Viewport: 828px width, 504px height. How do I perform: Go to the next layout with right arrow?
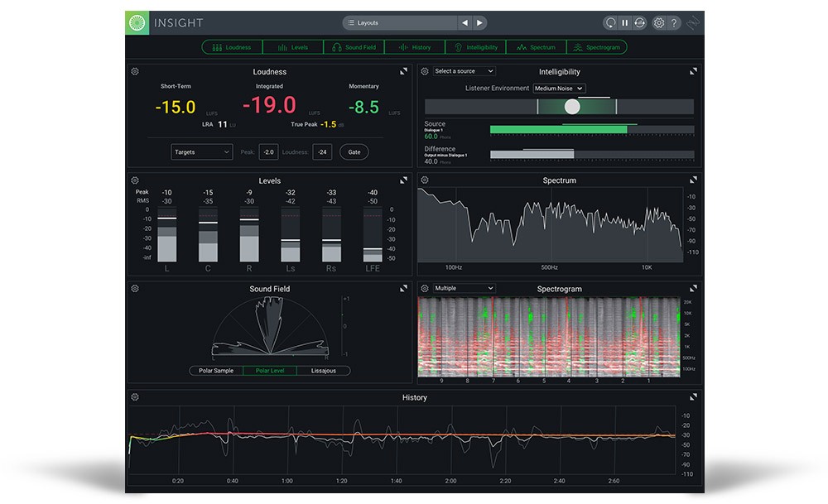480,23
